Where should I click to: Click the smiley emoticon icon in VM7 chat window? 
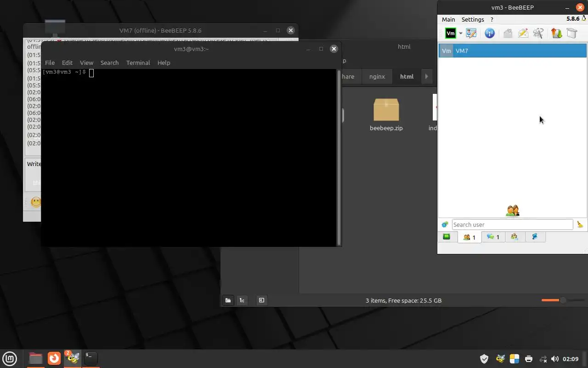click(35, 201)
